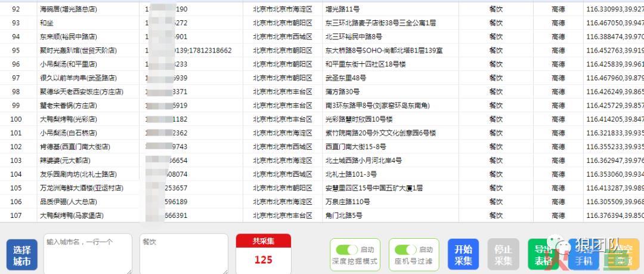Focus the city name input box

point(88,254)
